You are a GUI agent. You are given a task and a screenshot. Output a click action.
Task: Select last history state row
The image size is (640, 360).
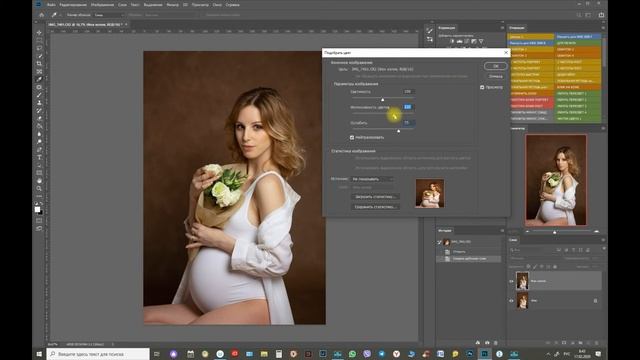[469, 259]
